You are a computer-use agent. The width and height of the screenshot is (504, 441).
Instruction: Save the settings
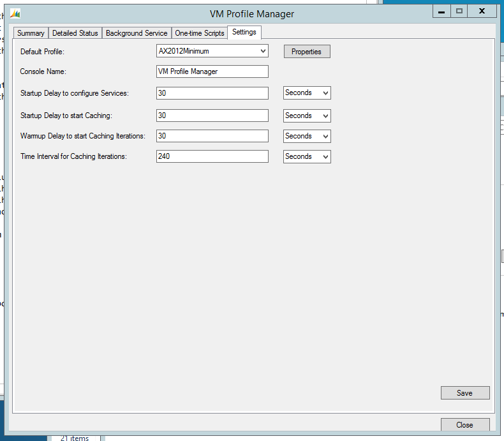[x=465, y=392]
